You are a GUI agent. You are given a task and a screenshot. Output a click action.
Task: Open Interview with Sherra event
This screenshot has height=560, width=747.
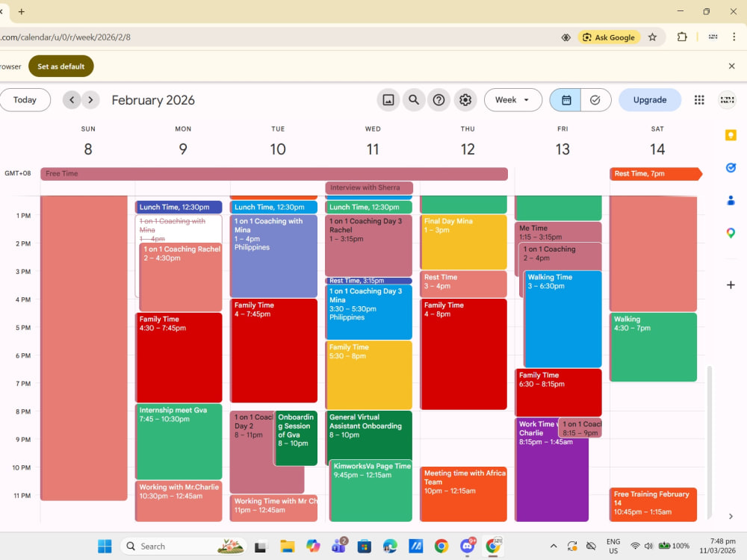[x=369, y=187]
